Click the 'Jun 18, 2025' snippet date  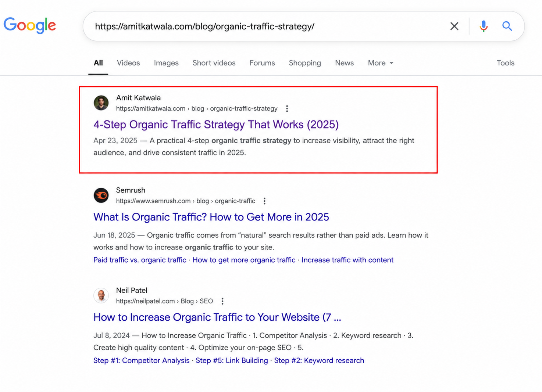click(x=114, y=235)
